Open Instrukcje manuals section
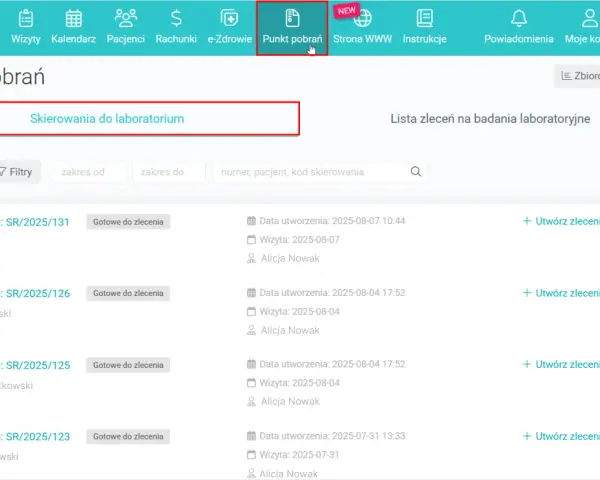 [424, 28]
